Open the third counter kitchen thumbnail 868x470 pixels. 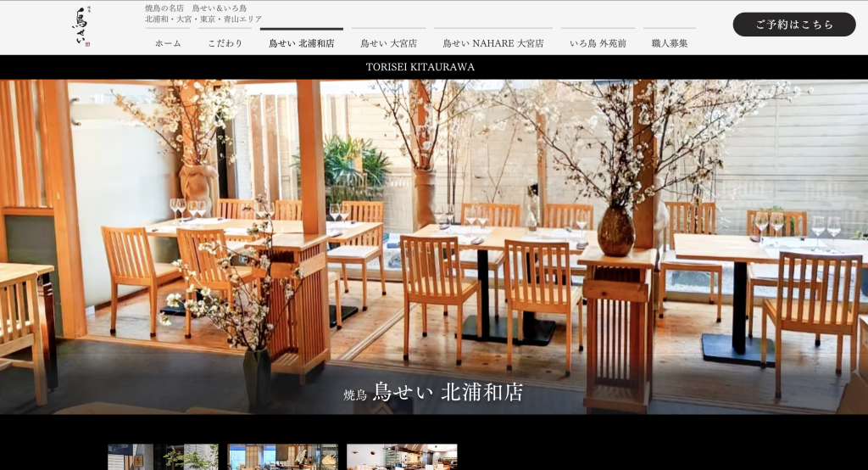pos(402,456)
